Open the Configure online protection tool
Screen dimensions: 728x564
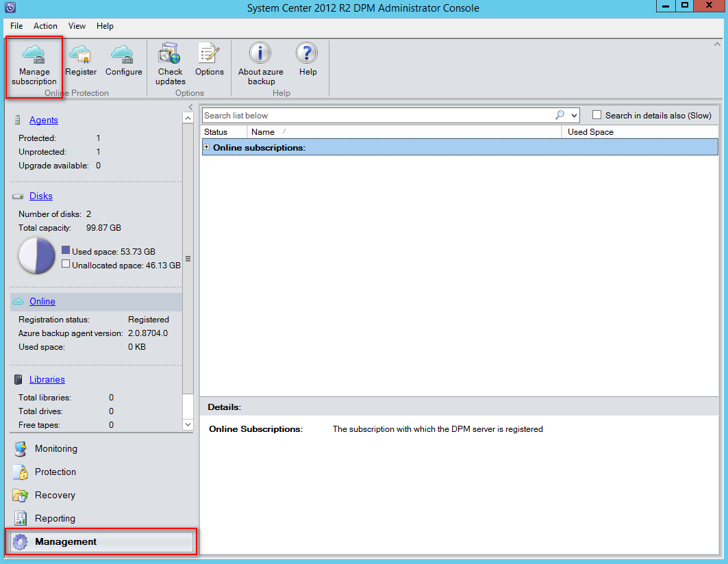pos(123,62)
